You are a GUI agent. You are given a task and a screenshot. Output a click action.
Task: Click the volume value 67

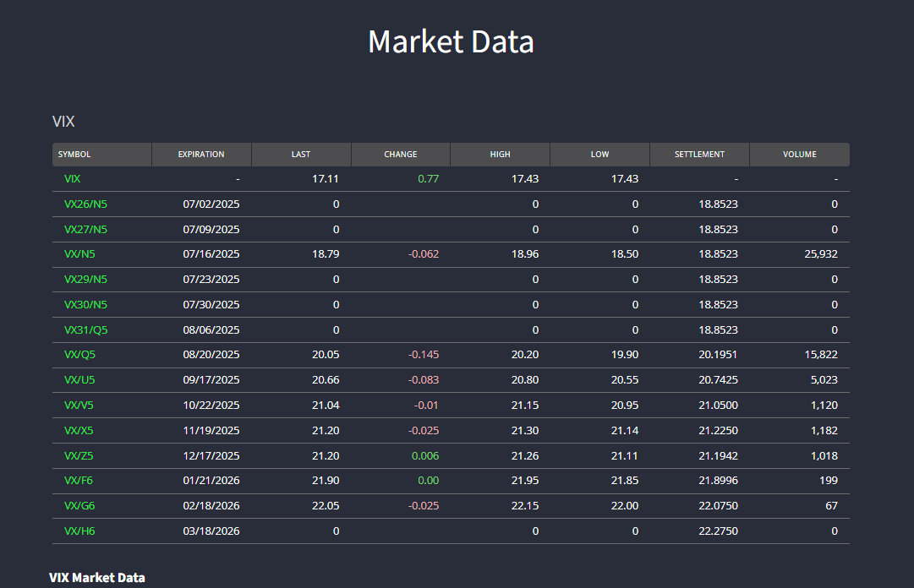point(831,506)
